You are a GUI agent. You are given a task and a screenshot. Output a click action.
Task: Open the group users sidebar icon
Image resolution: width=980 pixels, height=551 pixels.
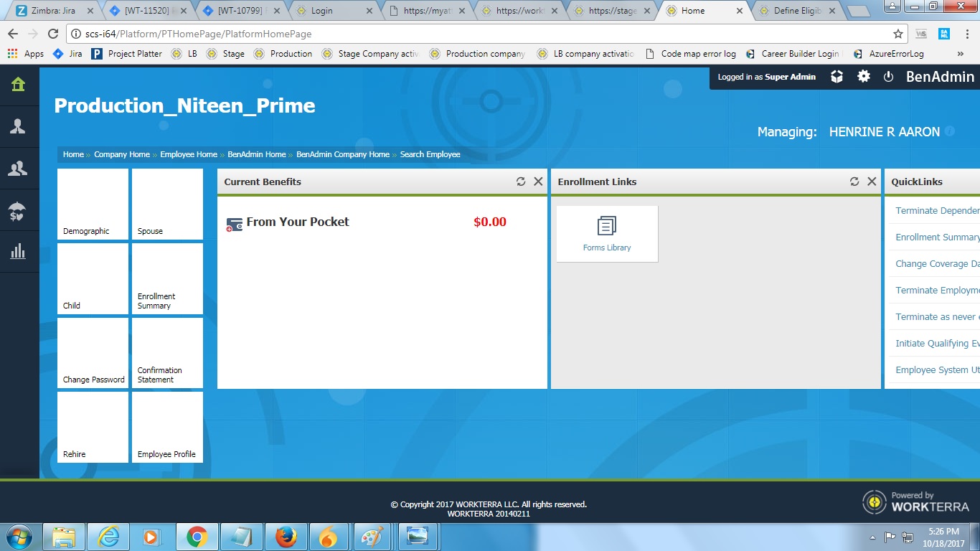(18, 169)
